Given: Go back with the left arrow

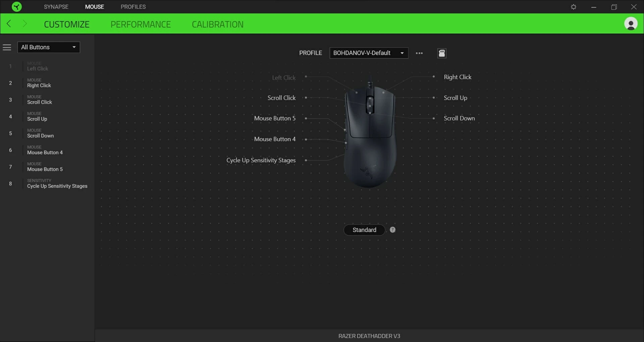Looking at the screenshot, I should pos(9,23).
